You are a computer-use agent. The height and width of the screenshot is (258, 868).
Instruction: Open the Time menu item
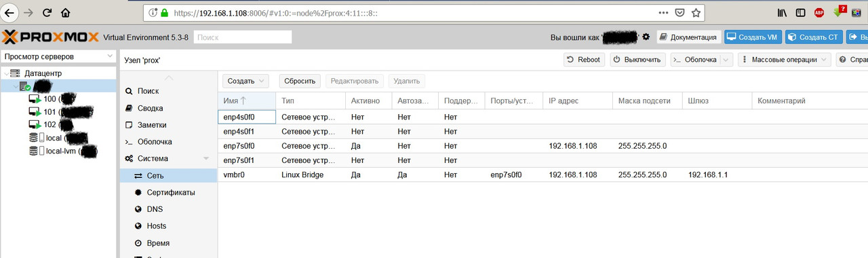[158, 243]
